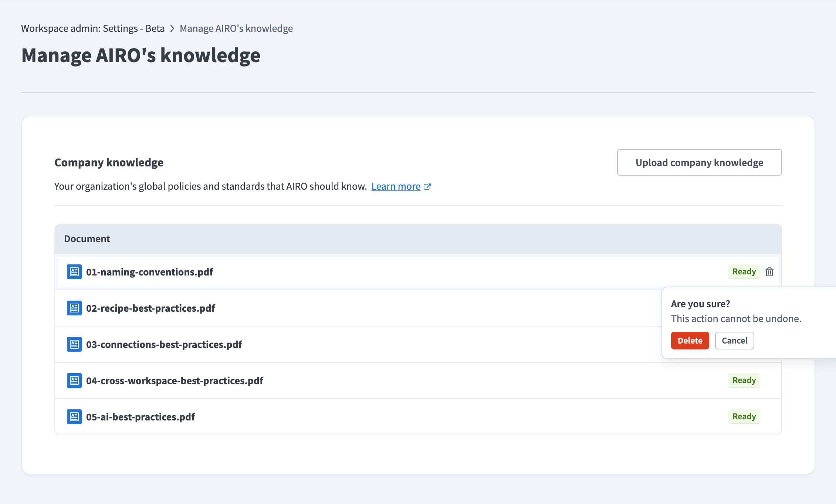Image resolution: width=836 pixels, height=504 pixels.
Task: Click Ready status of 05-ai-best-practices.pdf
Action: (x=744, y=417)
